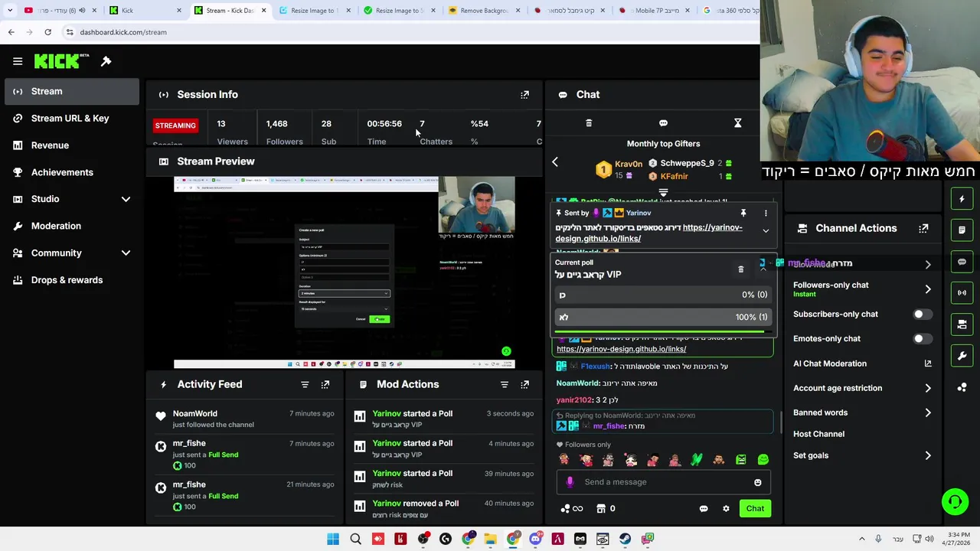
Task: Click the hourglass icon under the Chat header
Action: [737, 123]
